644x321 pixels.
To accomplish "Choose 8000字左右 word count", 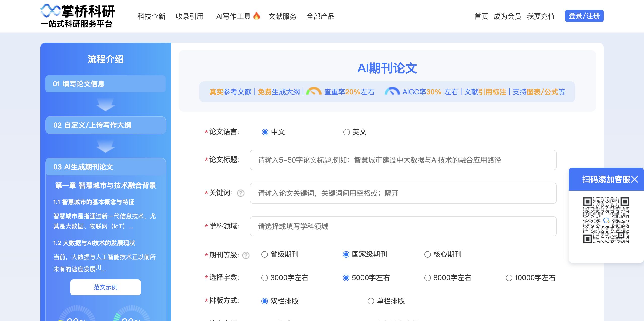I will [427, 278].
